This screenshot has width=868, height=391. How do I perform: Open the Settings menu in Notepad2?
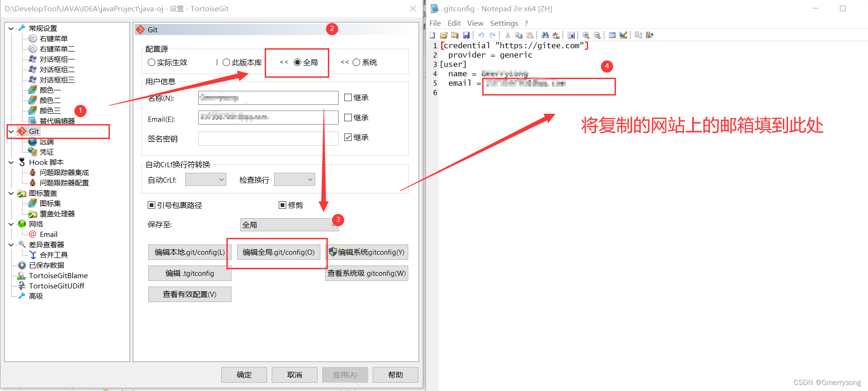504,23
